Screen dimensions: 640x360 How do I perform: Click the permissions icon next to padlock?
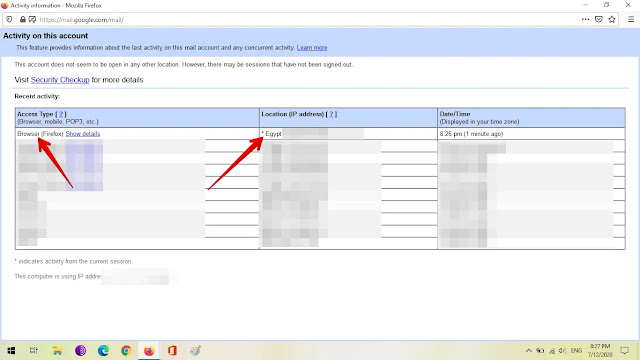(32, 19)
